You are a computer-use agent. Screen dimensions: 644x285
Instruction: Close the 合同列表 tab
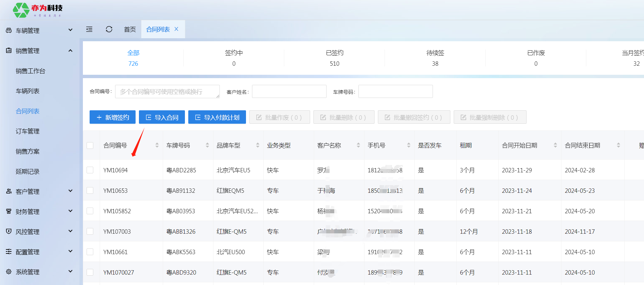(x=177, y=29)
